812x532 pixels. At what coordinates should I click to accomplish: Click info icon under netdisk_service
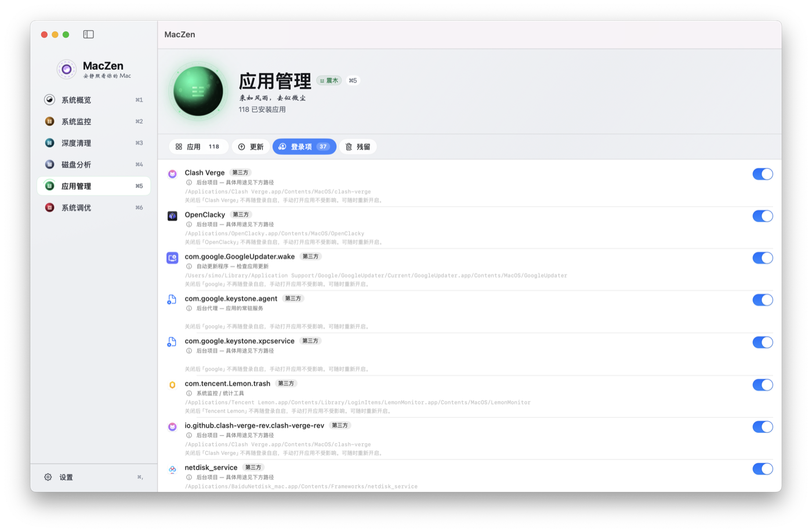click(189, 477)
